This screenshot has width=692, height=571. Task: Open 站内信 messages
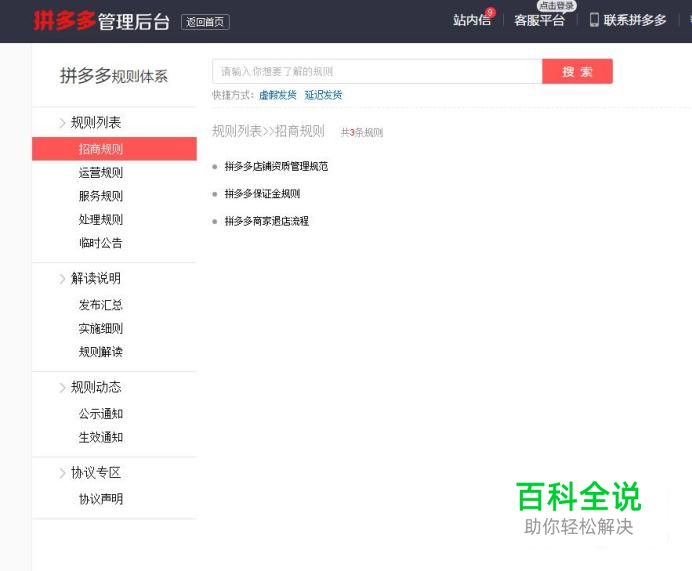[472, 20]
